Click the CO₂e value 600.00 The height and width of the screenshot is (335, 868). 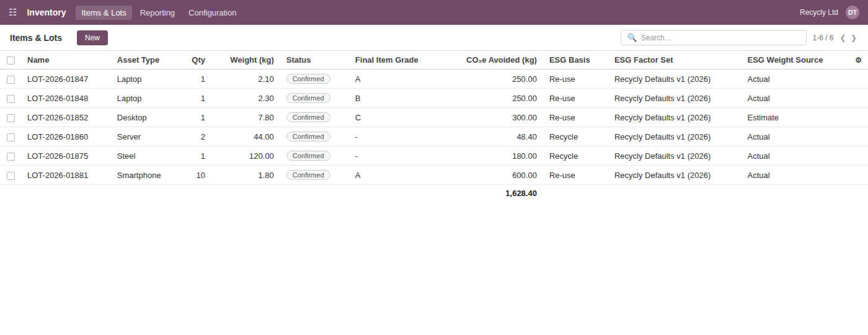(x=525, y=176)
